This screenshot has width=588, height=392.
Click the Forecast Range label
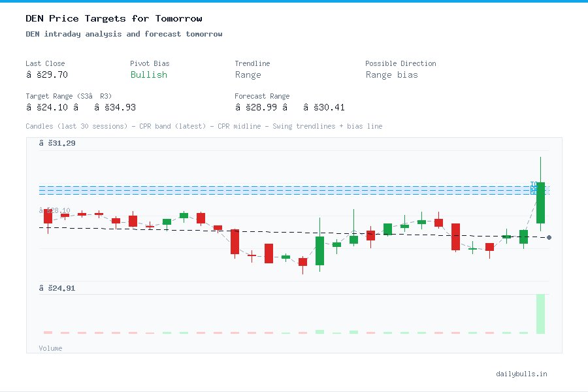coord(262,96)
